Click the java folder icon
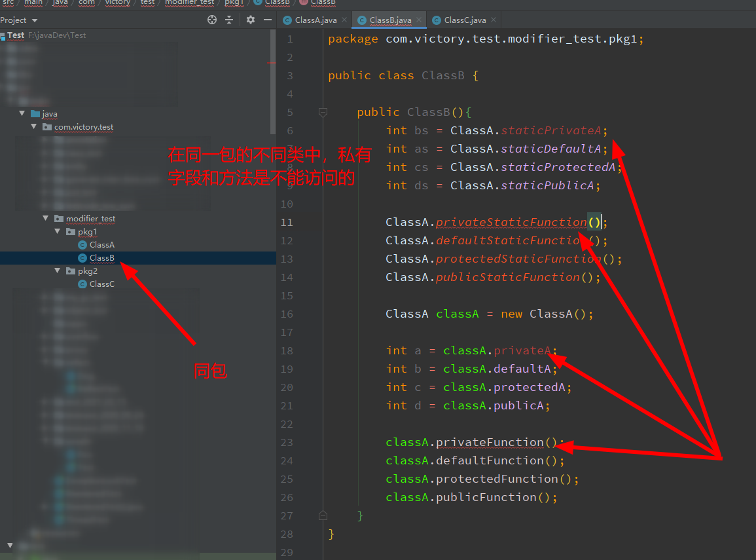 pos(35,114)
